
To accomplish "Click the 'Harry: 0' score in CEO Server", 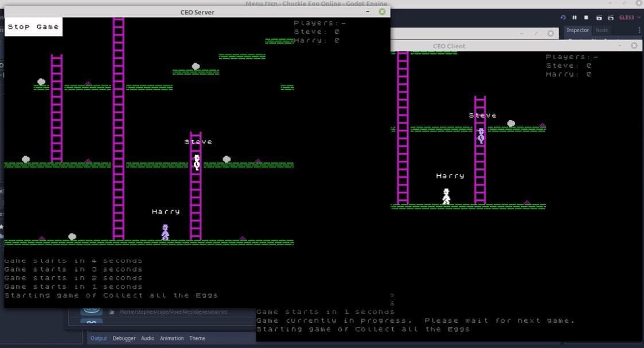I will coord(317,40).
